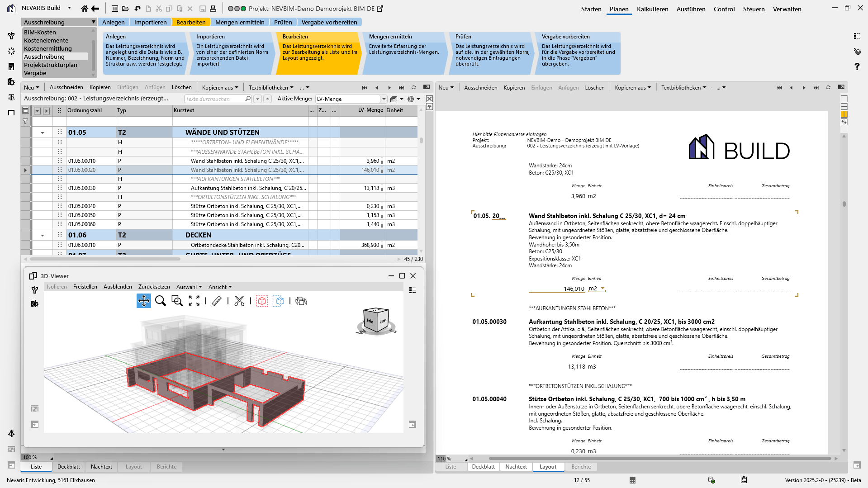Open the m2 unit dropdown in layout
This screenshot has width=868, height=488.
pos(602,288)
